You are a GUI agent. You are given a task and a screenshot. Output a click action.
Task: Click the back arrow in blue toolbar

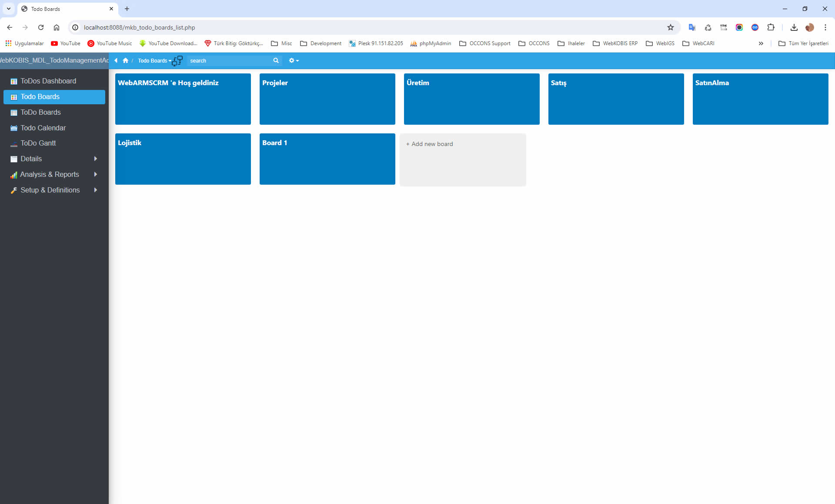pos(116,60)
